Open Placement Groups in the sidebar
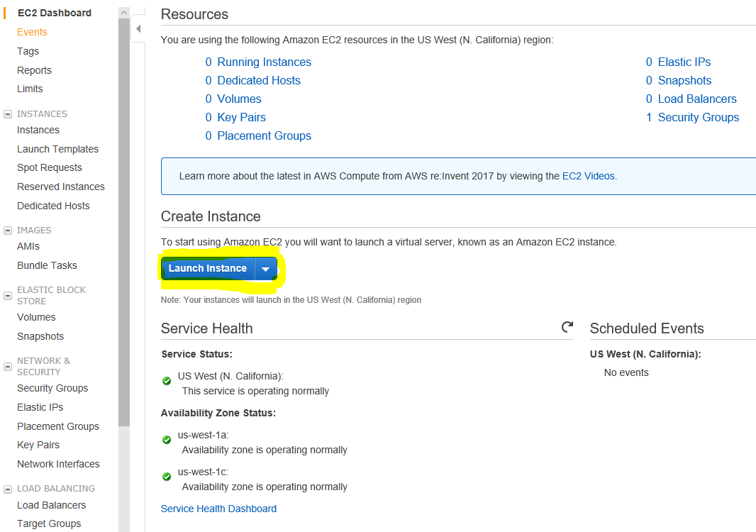Image resolution: width=756 pixels, height=532 pixels. tap(58, 427)
